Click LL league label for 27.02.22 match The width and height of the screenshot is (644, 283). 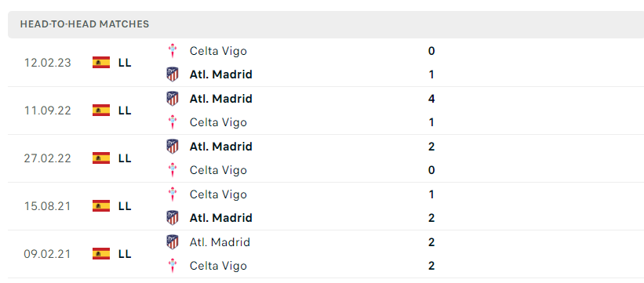pyautogui.click(x=125, y=158)
